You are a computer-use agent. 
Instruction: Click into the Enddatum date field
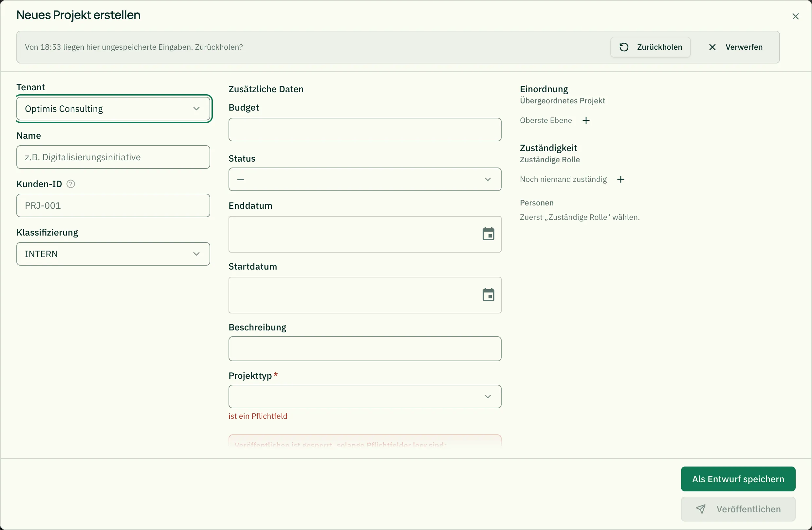[x=365, y=234]
